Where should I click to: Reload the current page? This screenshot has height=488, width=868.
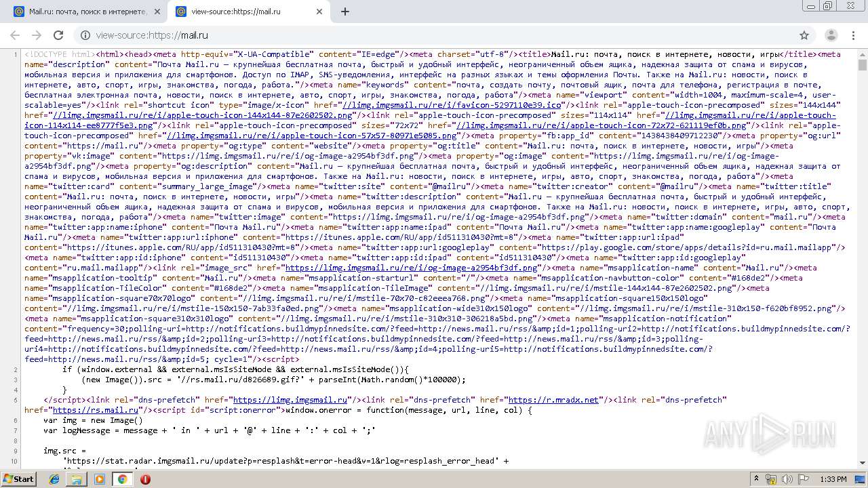pyautogui.click(x=58, y=35)
